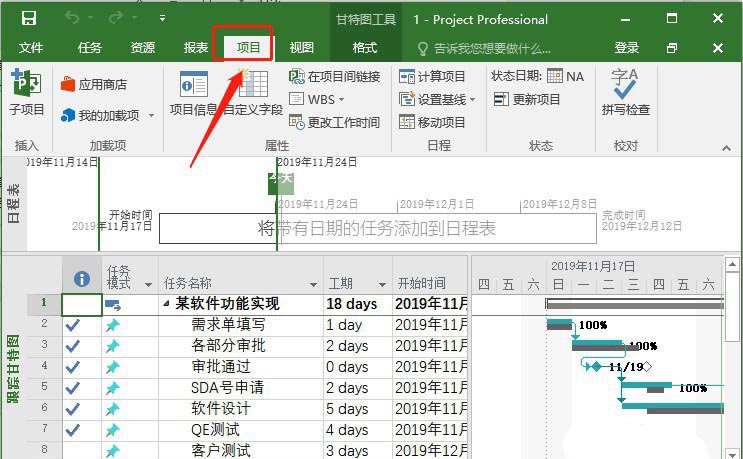
Task: Run Spelling check (拼写检查)
Action: tap(625, 91)
